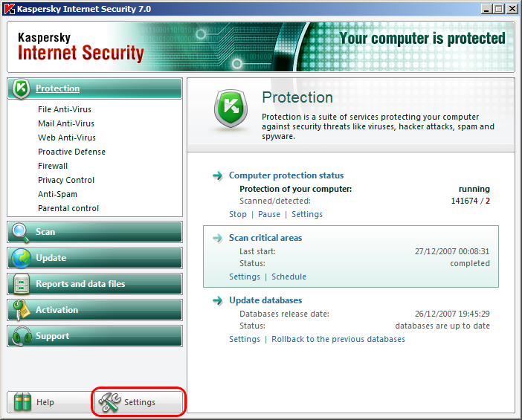Screen dimensions: 522x420
Task: Open File Anti-Virus in the sidebar
Action: coord(65,109)
